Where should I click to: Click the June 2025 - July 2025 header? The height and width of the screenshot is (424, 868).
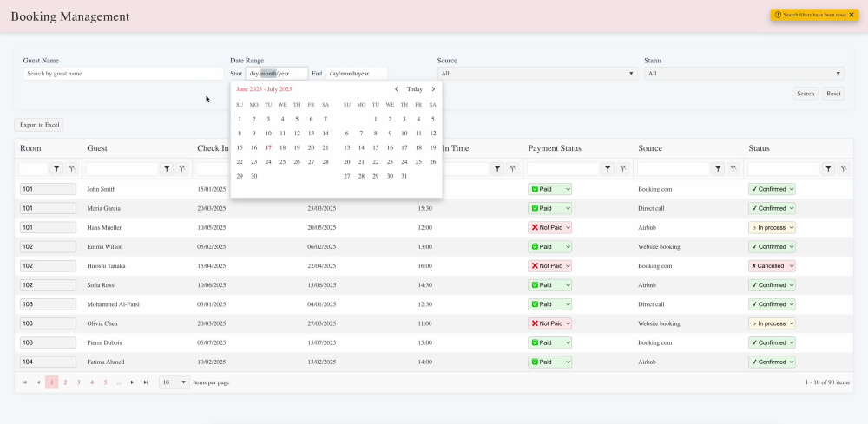(264, 89)
